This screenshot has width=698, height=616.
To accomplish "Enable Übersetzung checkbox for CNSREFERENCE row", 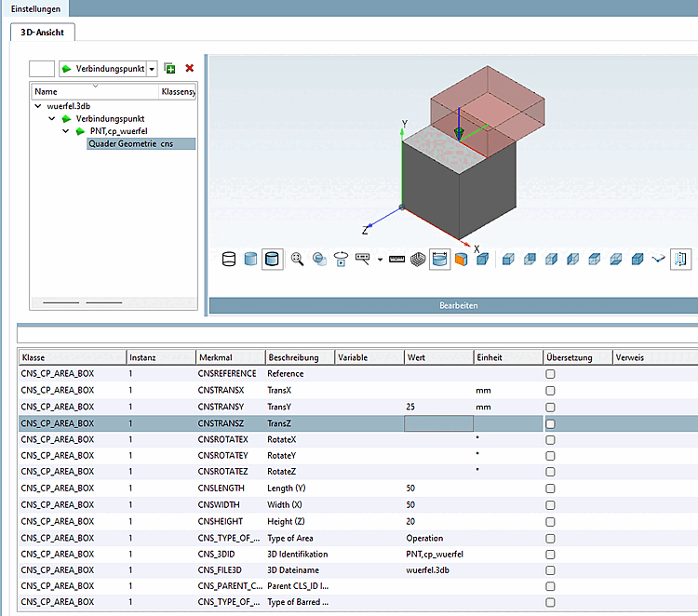I will (550, 374).
